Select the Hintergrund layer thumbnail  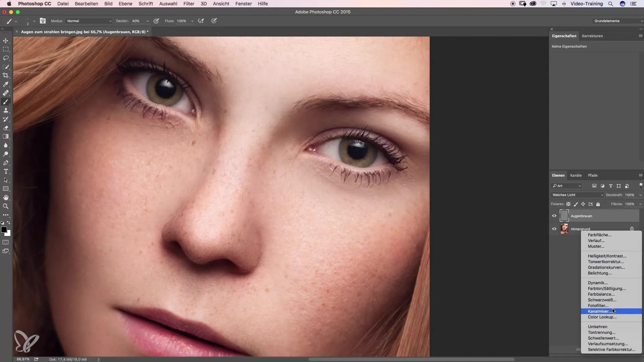[564, 229]
